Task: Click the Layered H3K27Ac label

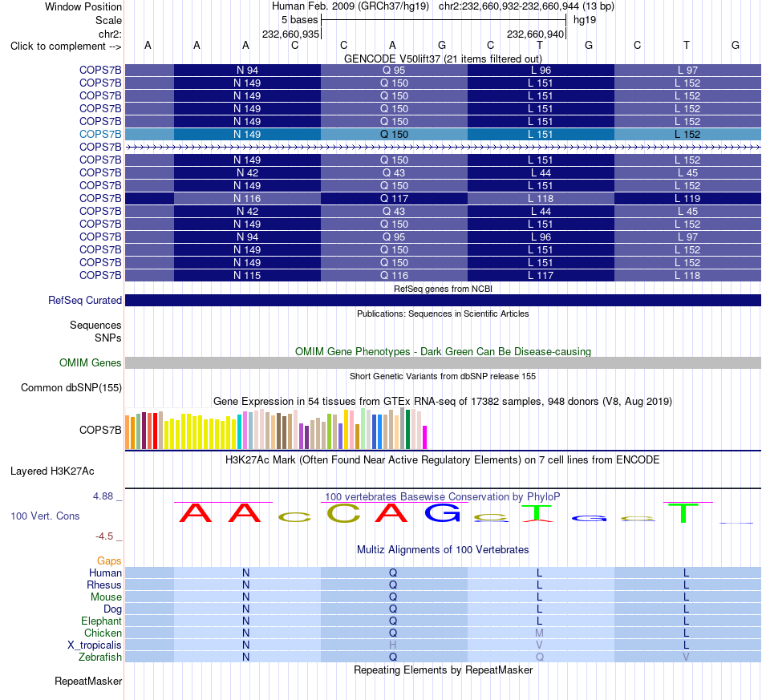Action: point(52,471)
